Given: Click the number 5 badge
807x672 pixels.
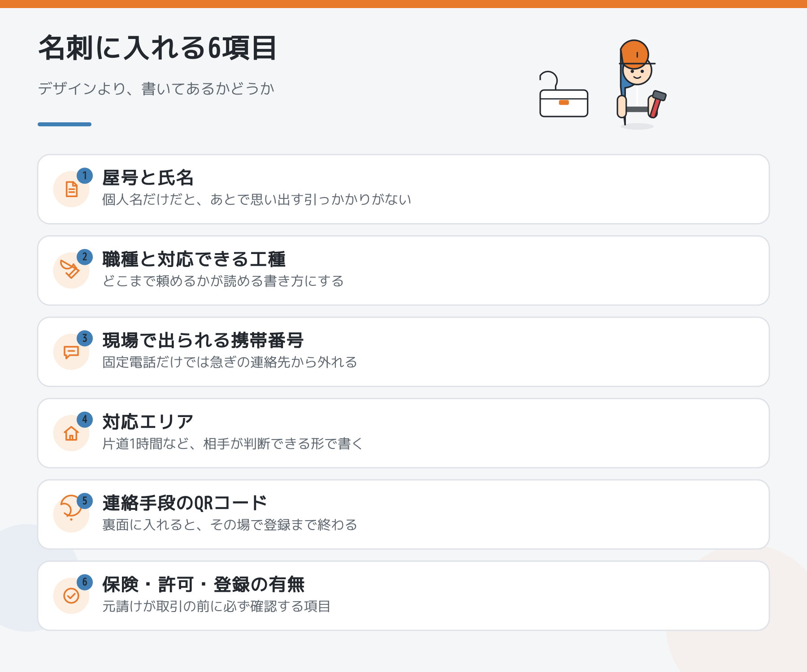Looking at the screenshot, I should pos(85,501).
